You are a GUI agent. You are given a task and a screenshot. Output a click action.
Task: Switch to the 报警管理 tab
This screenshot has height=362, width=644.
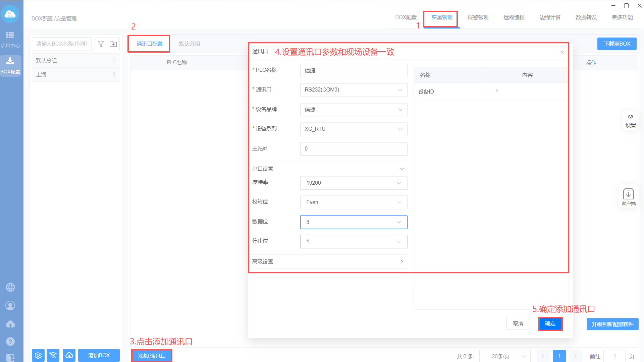(478, 17)
